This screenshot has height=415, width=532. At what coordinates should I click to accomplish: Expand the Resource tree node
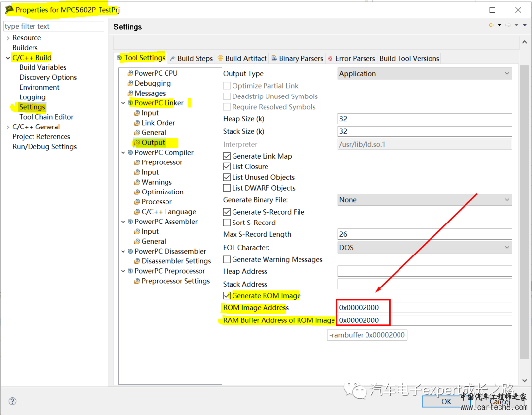(8, 38)
